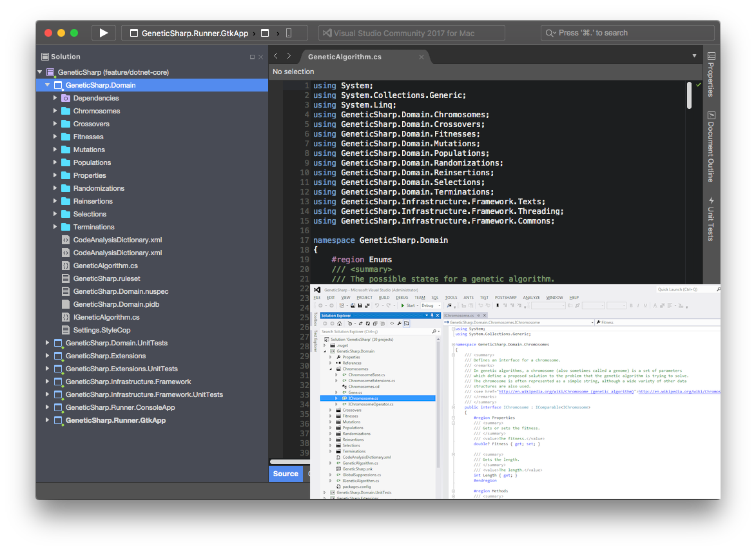Click the GeneticAlgorithm.cs file icon in Solution
Image resolution: width=756 pixels, height=551 pixels.
66,266
